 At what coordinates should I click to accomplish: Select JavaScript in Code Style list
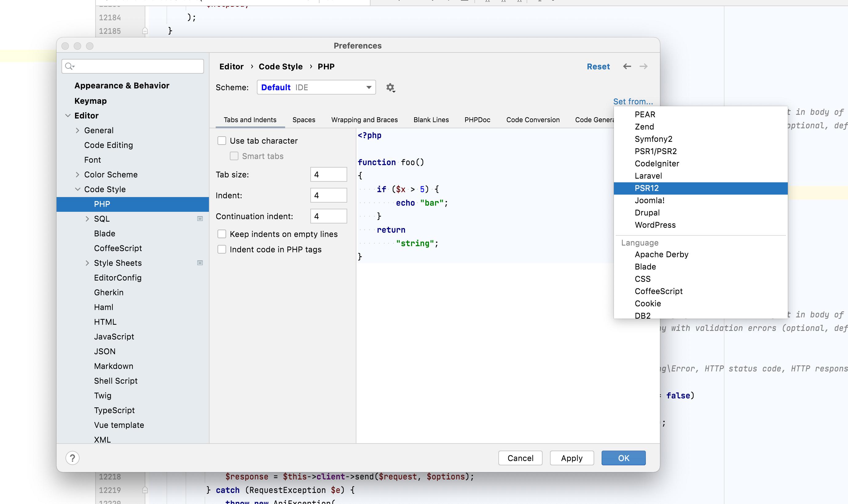point(114,337)
